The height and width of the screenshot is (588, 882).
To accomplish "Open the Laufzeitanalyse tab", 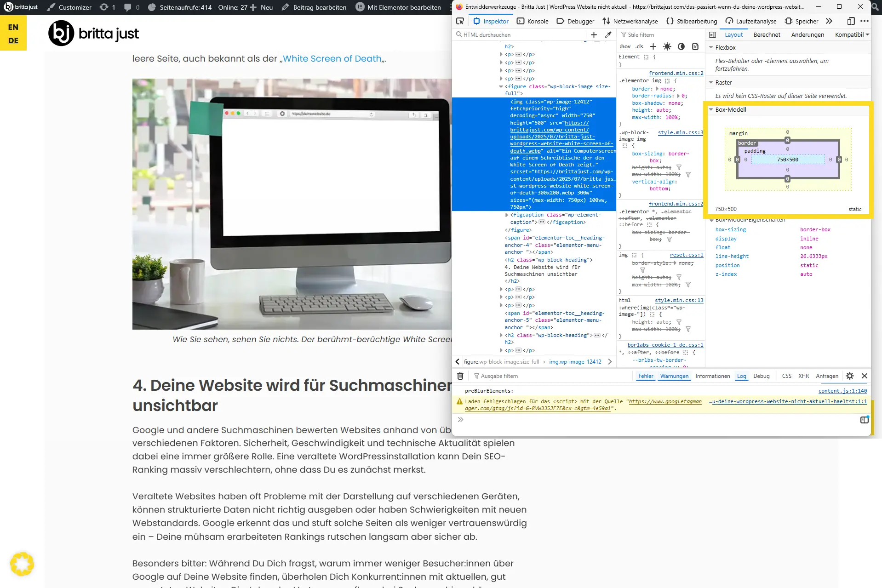I will (x=751, y=21).
